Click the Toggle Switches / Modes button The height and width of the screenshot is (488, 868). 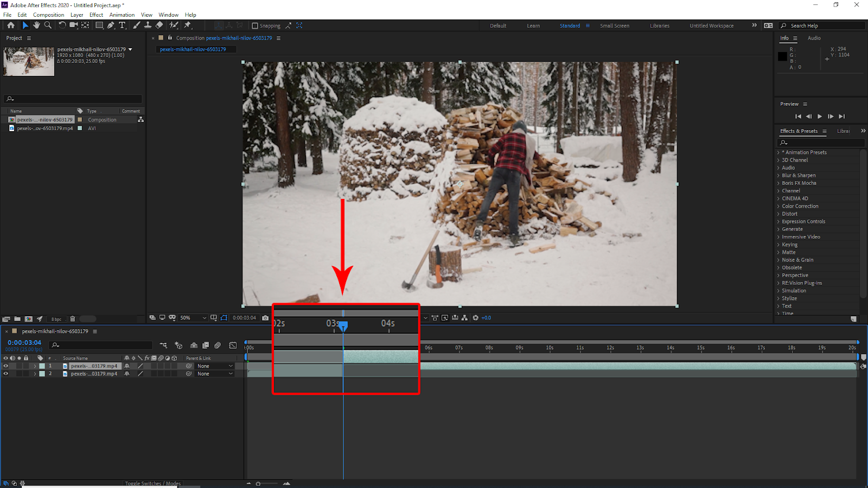[x=152, y=483]
